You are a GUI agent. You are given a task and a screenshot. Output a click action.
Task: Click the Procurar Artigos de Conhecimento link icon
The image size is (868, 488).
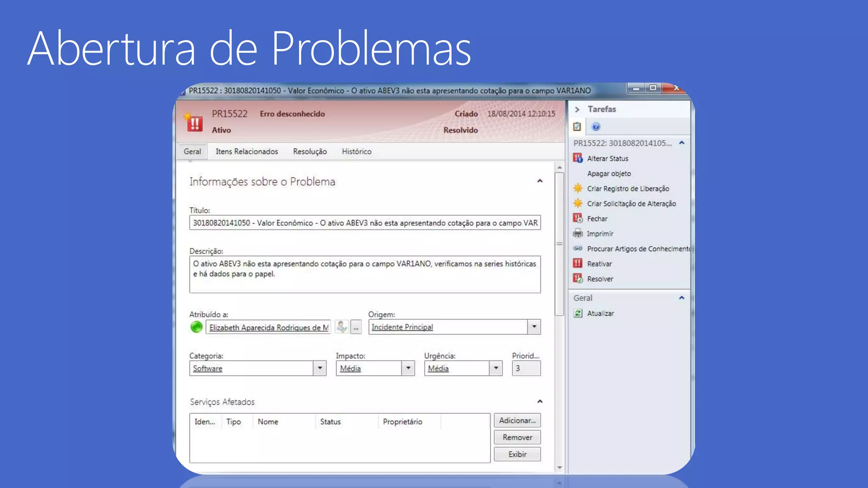[x=578, y=248]
